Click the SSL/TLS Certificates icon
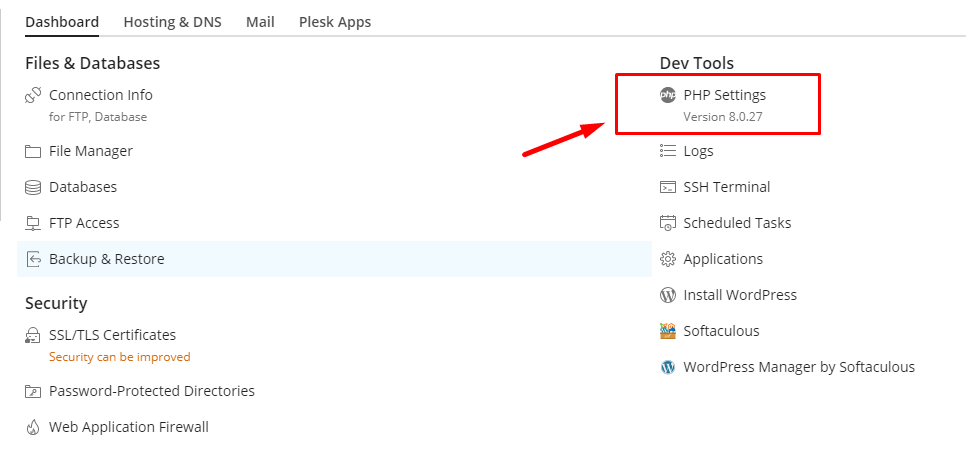This screenshot has height=460, width=966. pyautogui.click(x=33, y=335)
